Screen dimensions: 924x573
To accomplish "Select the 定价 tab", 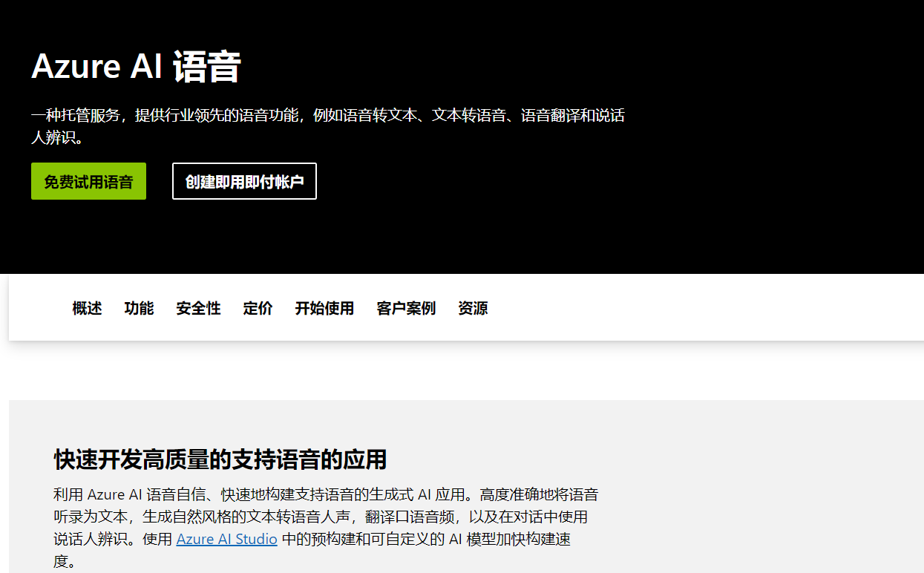I will (x=258, y=308).
